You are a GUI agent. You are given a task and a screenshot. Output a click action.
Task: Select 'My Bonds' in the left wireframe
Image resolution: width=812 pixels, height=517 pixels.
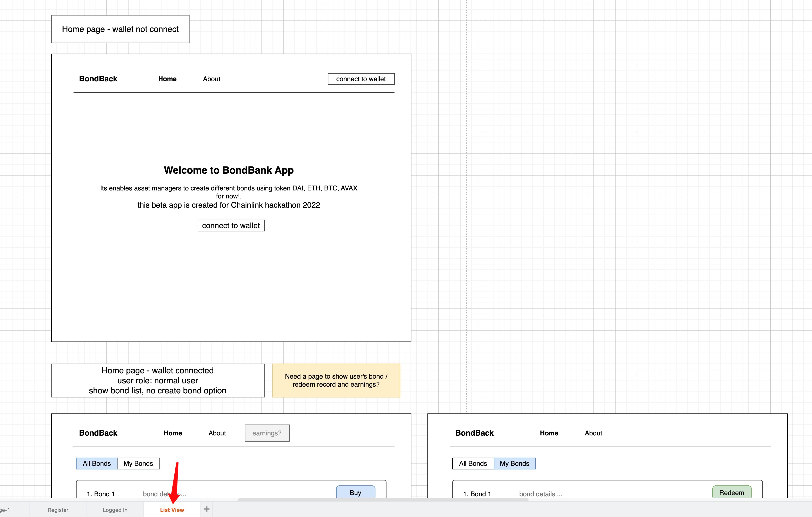click(138, 463)
